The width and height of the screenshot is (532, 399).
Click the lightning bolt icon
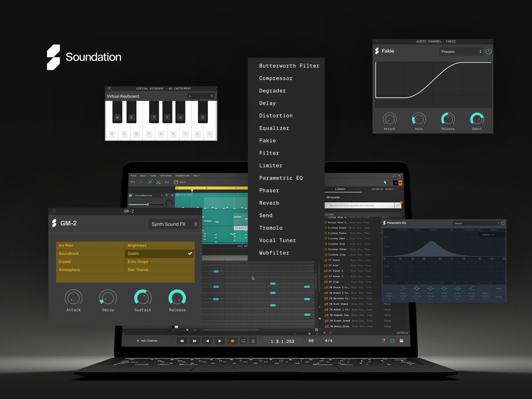[x=385, y=182]
